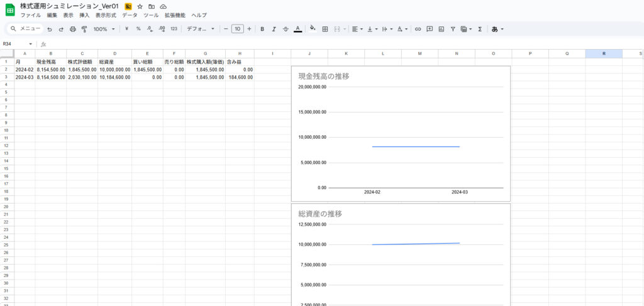Toggle bold formatting
The image size is (644, 306).
[262, 29]
